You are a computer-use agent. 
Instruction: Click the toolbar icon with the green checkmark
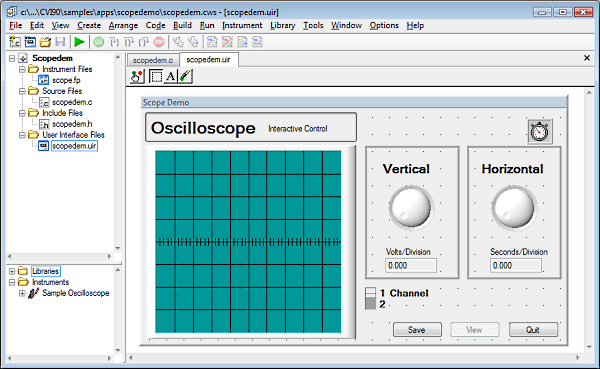(x=242, y=42)
